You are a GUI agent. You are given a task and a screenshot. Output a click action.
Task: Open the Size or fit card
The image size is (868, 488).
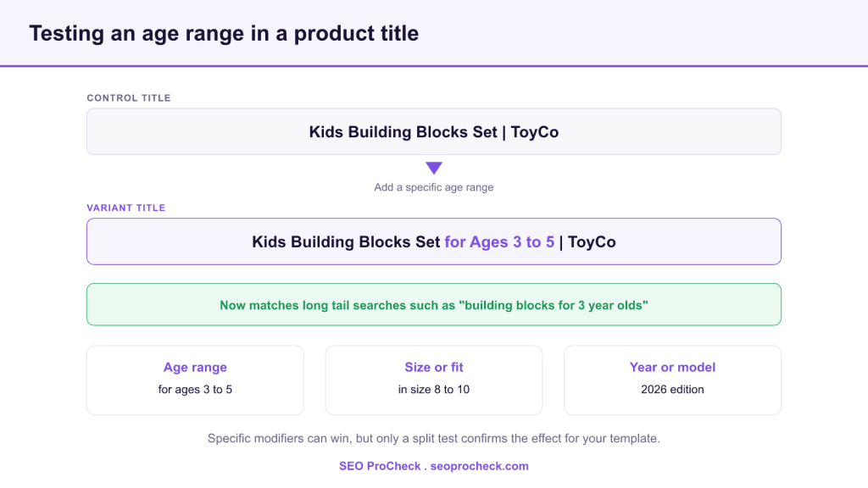point(434,380)
